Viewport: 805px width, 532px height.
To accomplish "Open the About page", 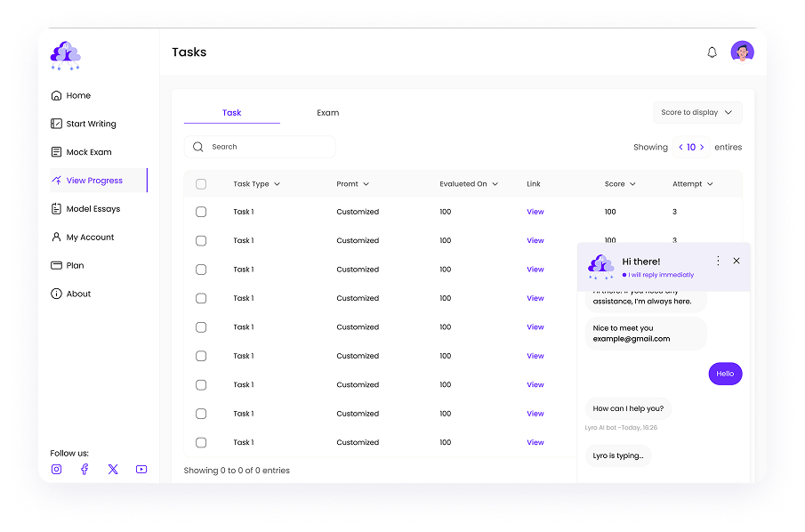I will [70, 294].
